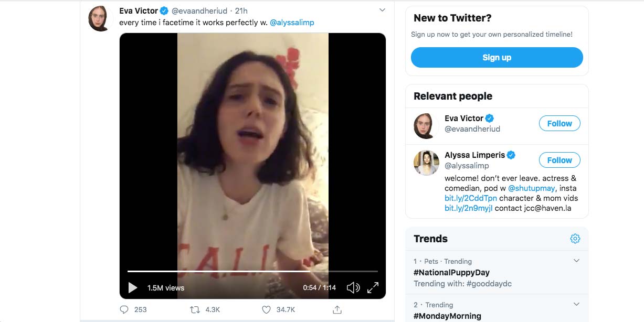Share the tweet via share icon
The width and height of the screenshot is (644, 322).
pyautogui.click(x=337, y=309)
